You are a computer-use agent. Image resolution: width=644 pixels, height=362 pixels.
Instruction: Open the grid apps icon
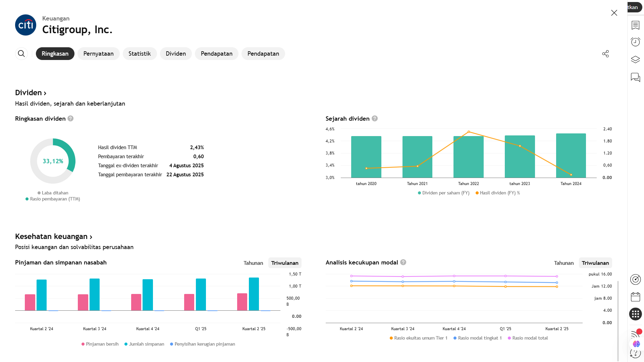(635, 314)
